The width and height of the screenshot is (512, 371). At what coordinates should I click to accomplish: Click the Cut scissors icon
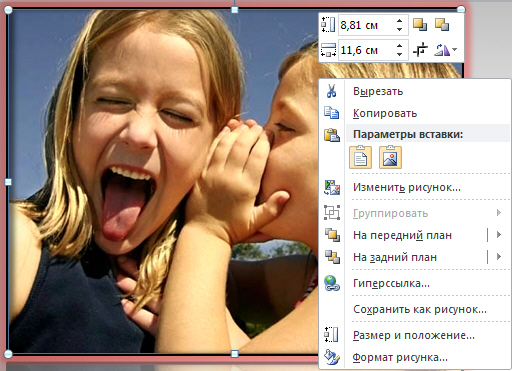331,91
